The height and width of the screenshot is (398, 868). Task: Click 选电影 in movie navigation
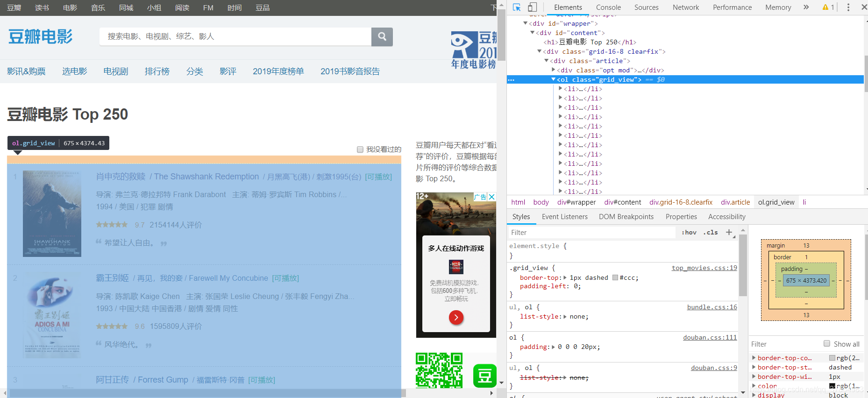tap(75, 71)
